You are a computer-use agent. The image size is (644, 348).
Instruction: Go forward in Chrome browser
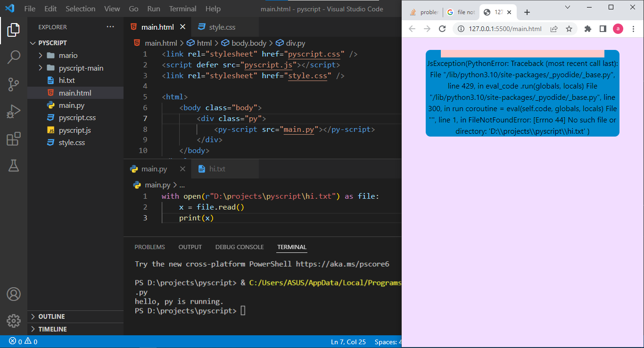[427, 29]
